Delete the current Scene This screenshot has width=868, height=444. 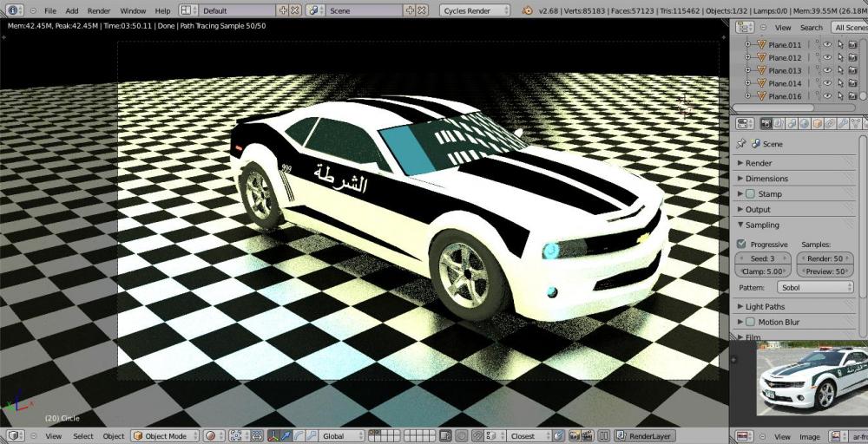pos(423,10)
